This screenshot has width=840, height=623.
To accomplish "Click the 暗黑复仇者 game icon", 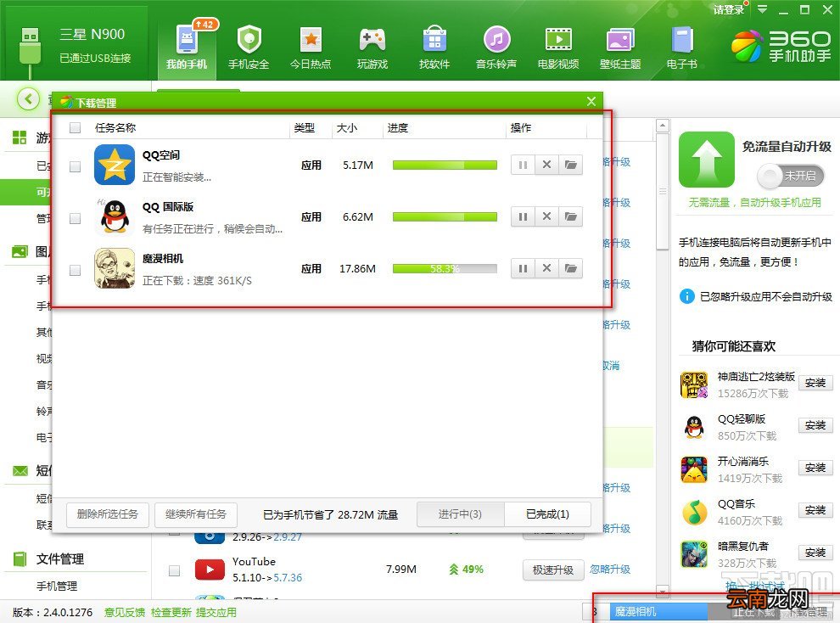I will [x=694, y=554].
